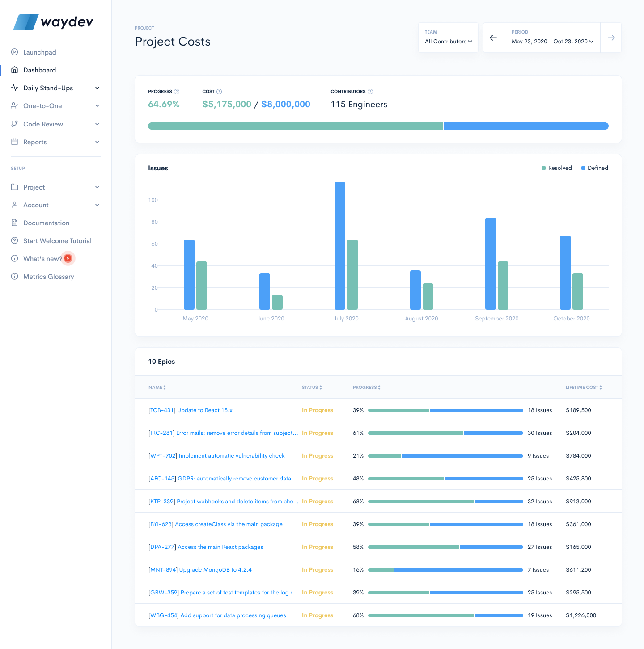The height and width of the screenshot is (649, 644).
Task: Open the MNT-894 Upgrade MongoDB epic link
Action: point(200,570)
